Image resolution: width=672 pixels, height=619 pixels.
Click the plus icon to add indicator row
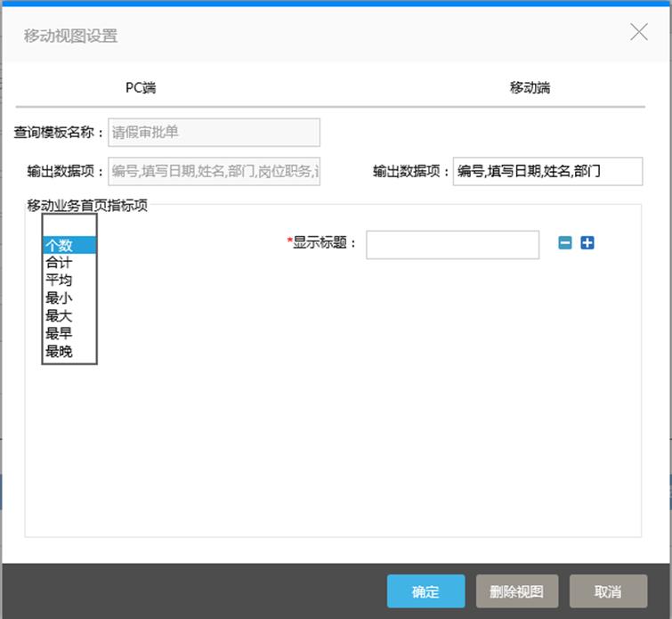tap(587, 243)
